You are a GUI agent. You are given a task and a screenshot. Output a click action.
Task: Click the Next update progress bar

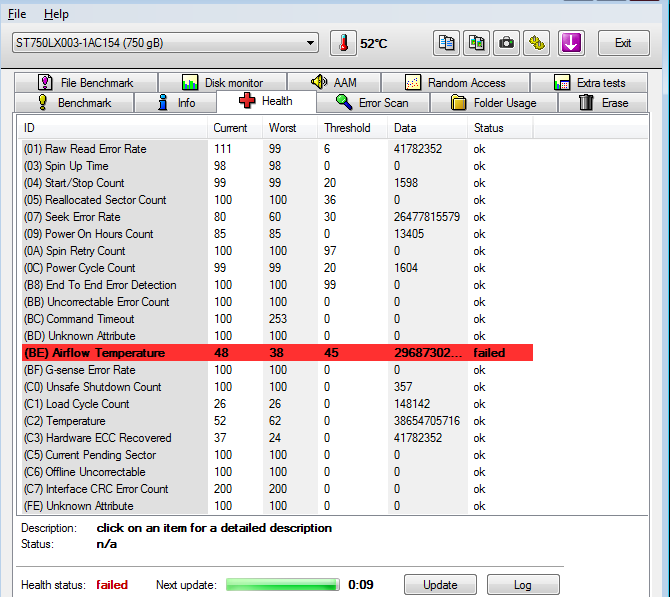[x=284, y=585]
